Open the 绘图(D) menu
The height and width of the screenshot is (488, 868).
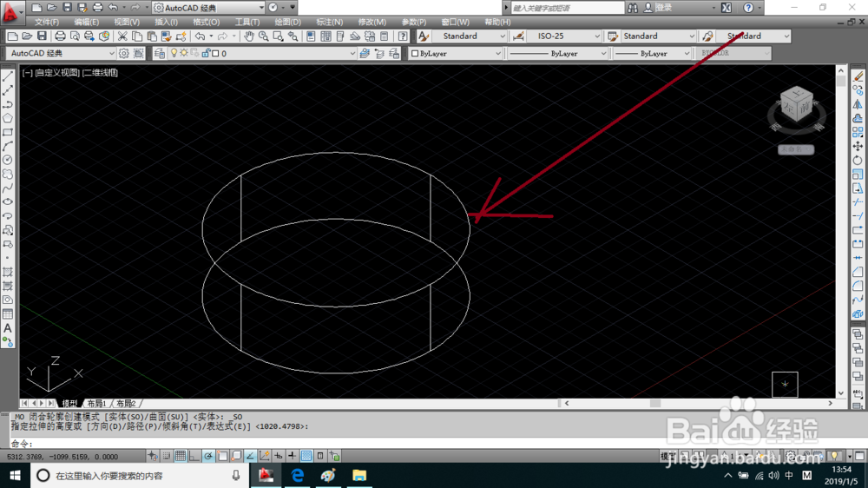[288, 23]
